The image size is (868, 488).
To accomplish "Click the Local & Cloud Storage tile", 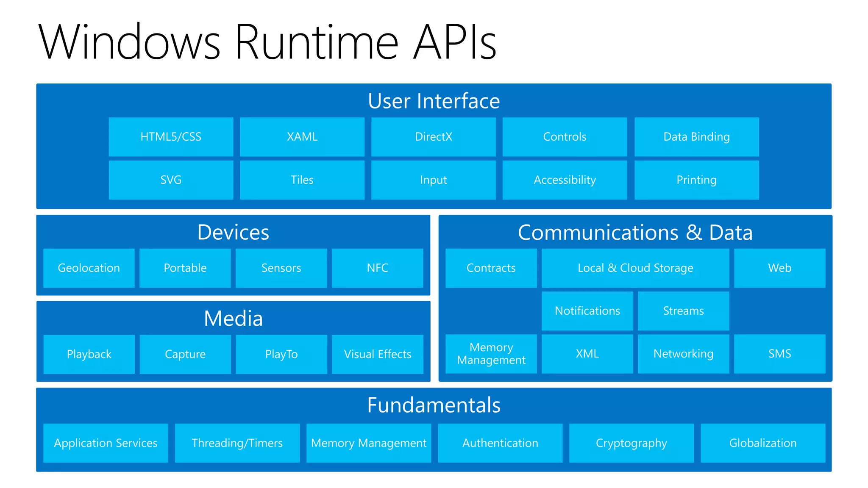I will (635, 268).
